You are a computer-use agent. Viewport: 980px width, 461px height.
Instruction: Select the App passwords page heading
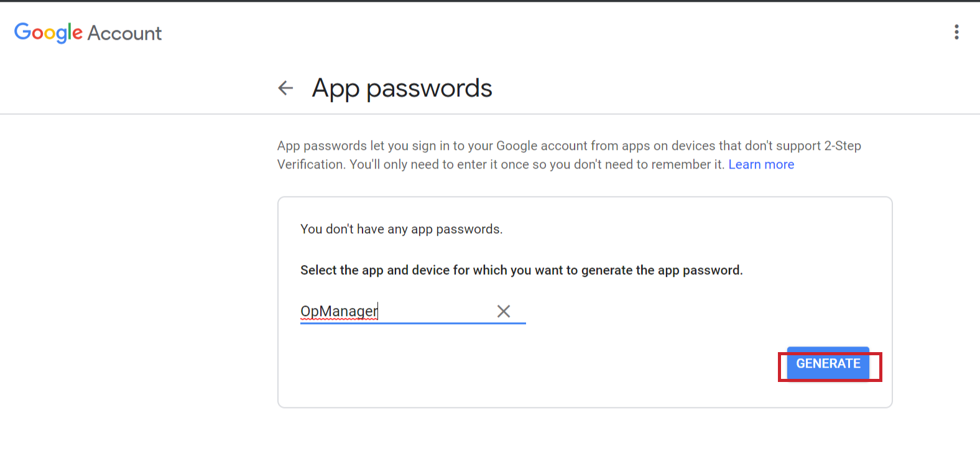tap(402, 88)
